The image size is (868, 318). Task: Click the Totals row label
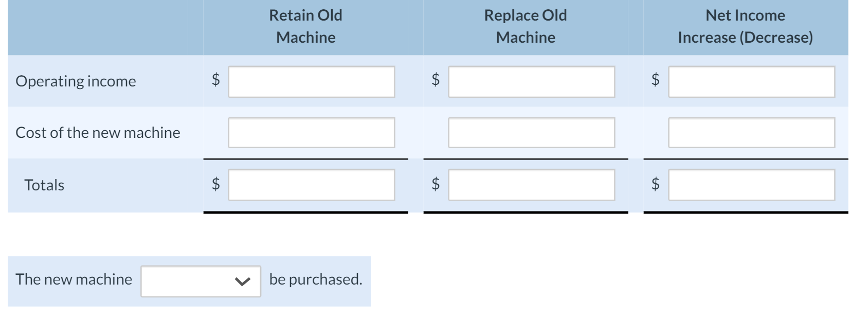(x=44, y=185)
